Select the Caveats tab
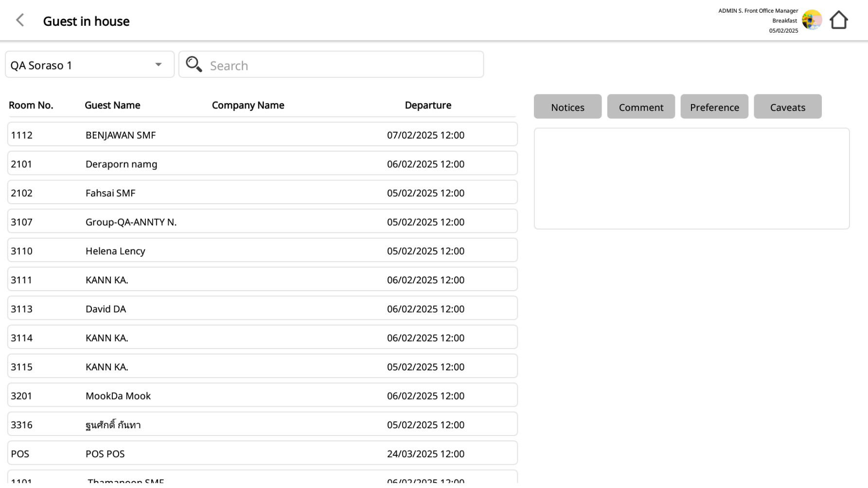Image resolution: width=868 pixels, height=488 pixels. (787, 107)
